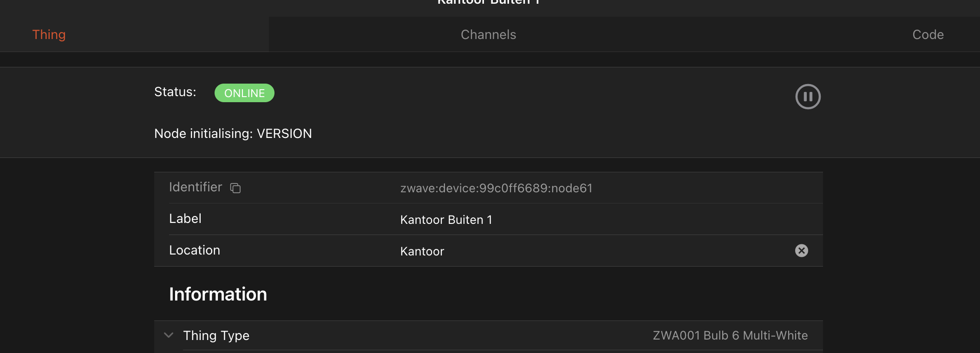Pause the thing with the pause icon
The width and height of the screenshot is (980, 353).
coord(808,97)
